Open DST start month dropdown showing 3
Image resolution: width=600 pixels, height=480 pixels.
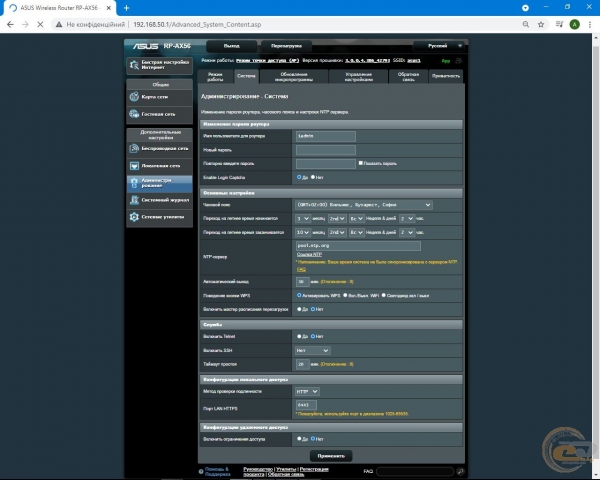302,219
